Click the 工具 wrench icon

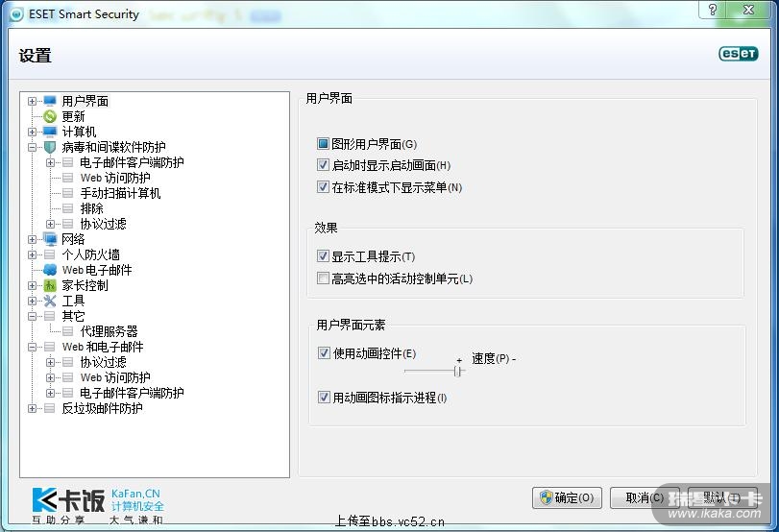pos(50,301)
